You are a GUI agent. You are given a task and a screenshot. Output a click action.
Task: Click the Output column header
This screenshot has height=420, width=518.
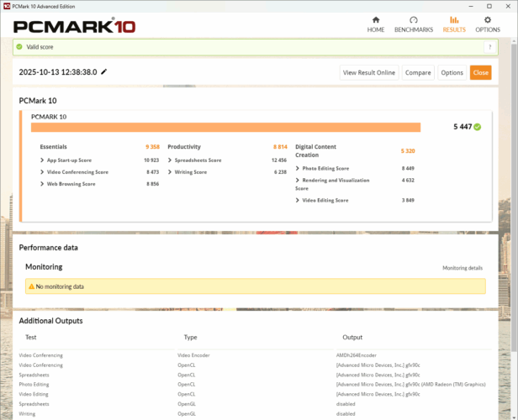(352, 337)
